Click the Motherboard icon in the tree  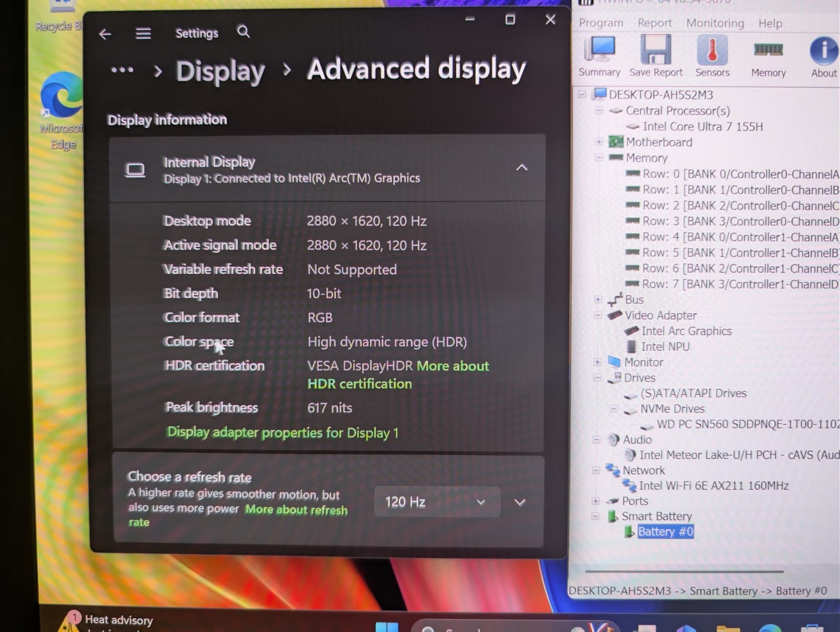615,142
